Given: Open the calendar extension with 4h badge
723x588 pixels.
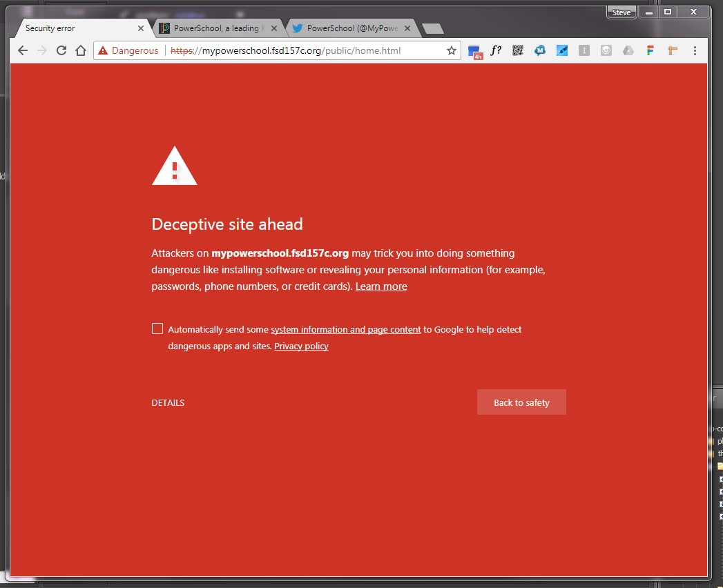Looking at the screenshot, I should pyautogui.click(x=474, y=52).
